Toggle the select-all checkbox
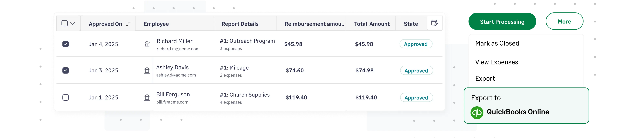This screenshot has height=138, width=644. (65, 23)
